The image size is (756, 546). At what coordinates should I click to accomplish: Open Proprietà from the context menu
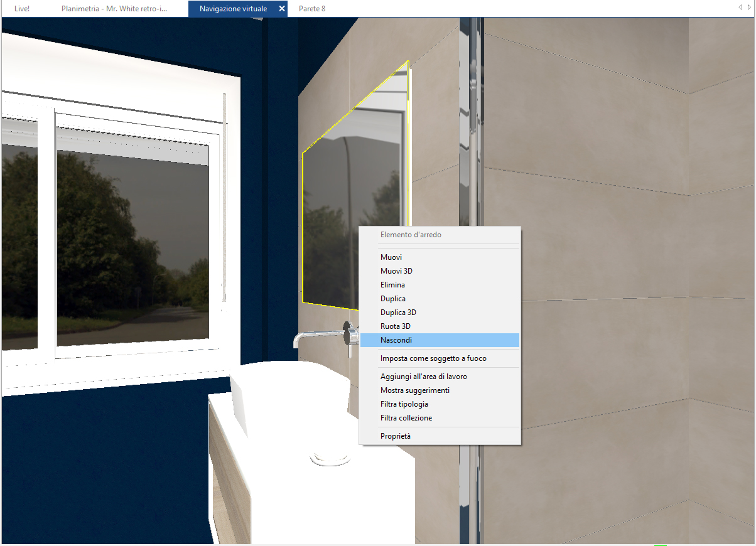(x=440, y=436)
